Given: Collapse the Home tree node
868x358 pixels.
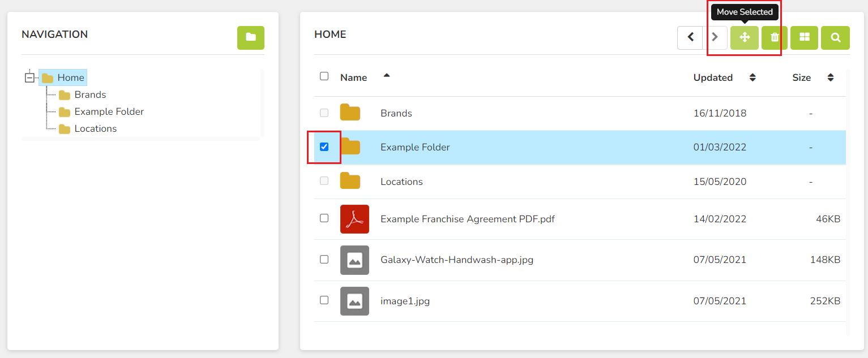Looking at the screenshot, I should pos(29,77).
